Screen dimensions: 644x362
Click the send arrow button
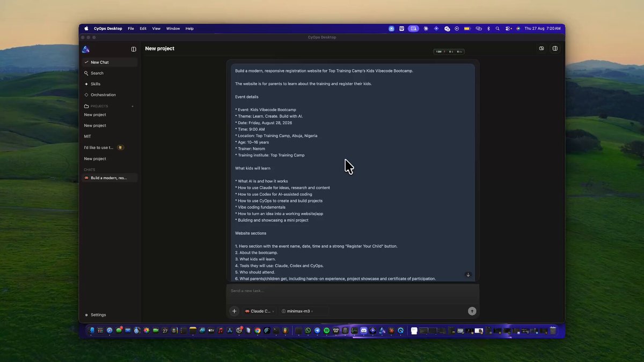tap(472, 311)
